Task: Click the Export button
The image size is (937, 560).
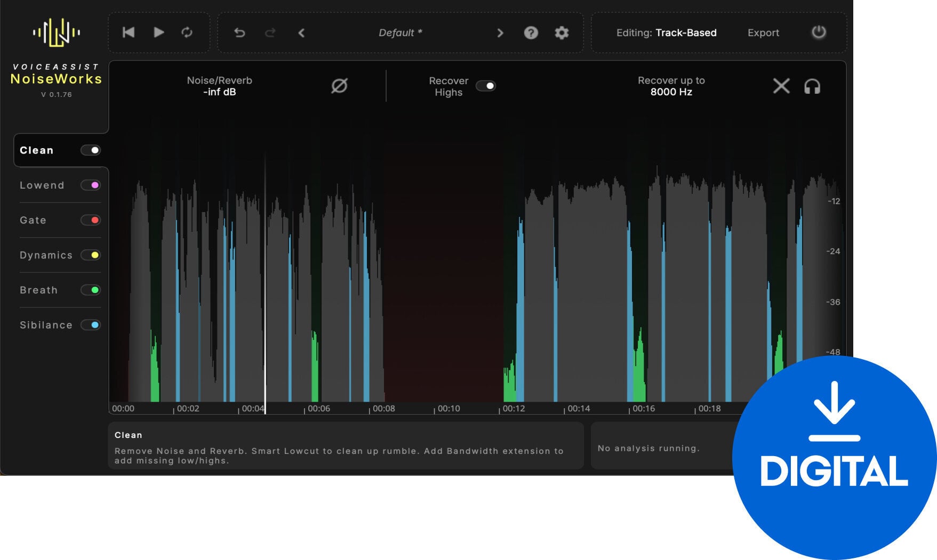Action: pyautogui.click(x=763, y=33)
